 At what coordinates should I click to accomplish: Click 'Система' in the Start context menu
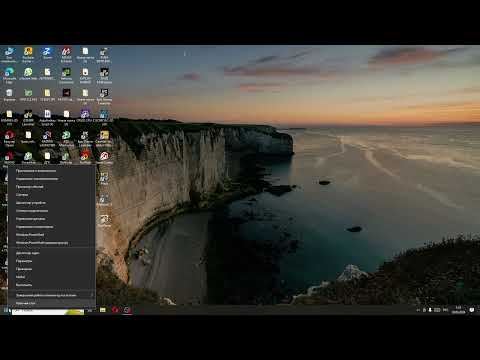pyautogui.click(x=52, y=195)
